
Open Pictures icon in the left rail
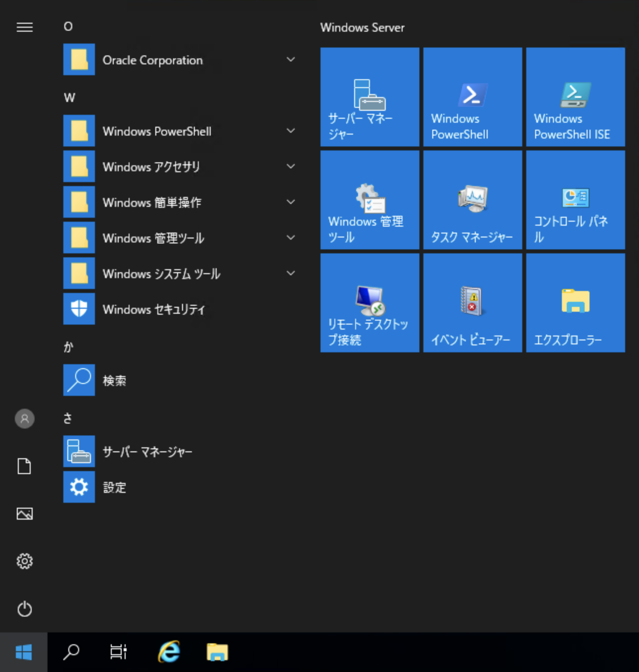(x=24, y=514)
